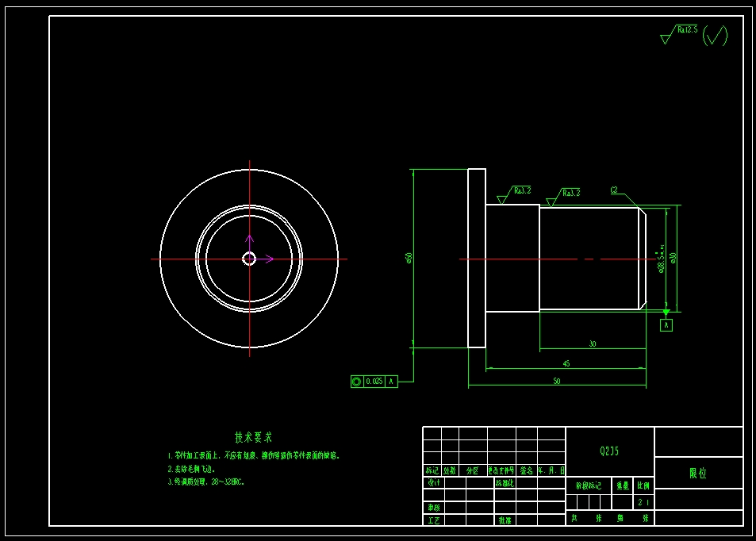Select the 0.025 tolerance value

pos(374,382)
